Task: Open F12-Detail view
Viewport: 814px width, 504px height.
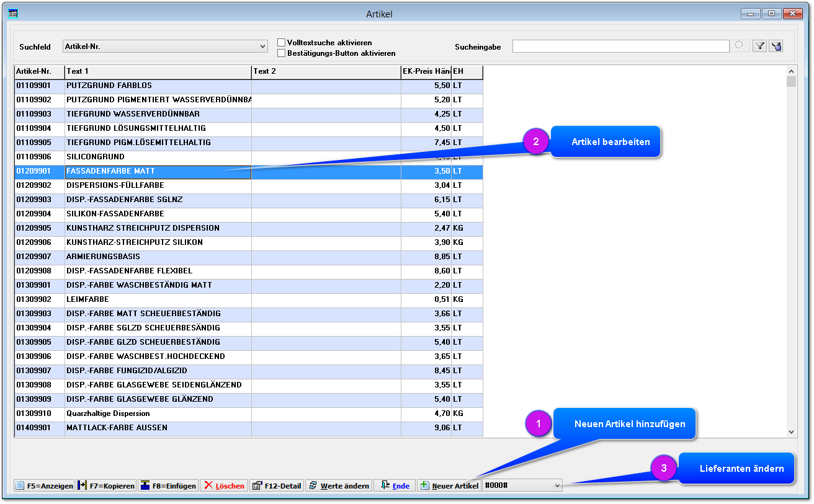Action: pos(277,486)
